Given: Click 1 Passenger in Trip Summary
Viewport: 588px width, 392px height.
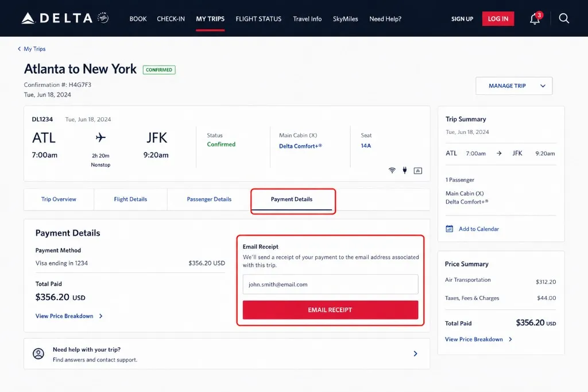Looking at the screenshot, I should (460, 180).
